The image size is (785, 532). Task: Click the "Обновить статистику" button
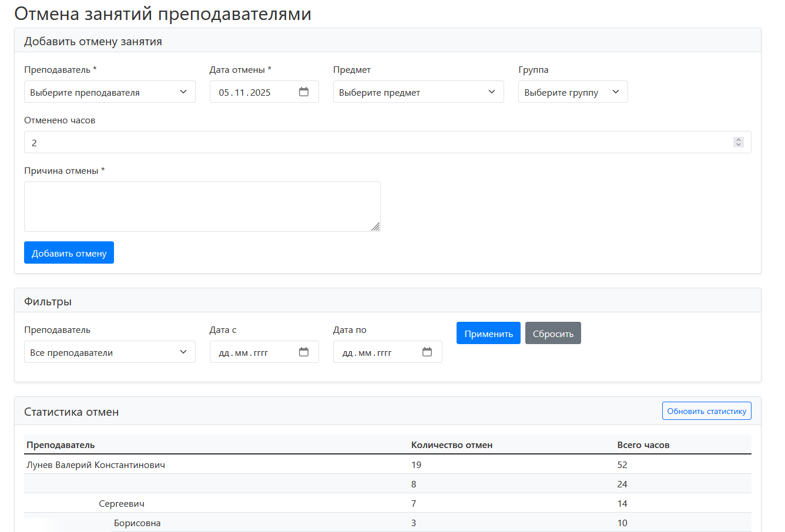pos(706,410)
